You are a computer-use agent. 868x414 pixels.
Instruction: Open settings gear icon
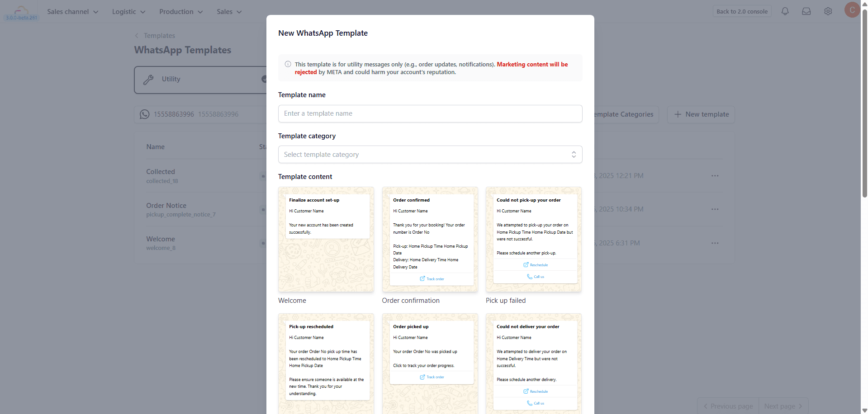tap(828, 11)
